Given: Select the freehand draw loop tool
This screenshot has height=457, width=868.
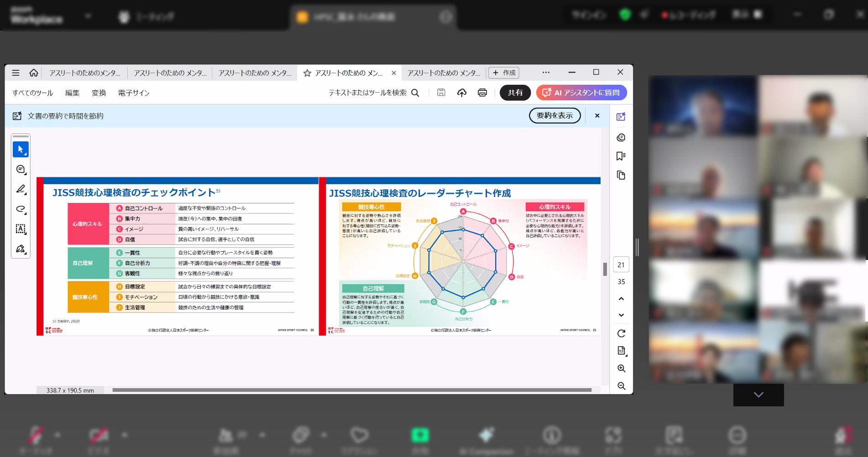Looking at the screenshot, I should 21,209.
